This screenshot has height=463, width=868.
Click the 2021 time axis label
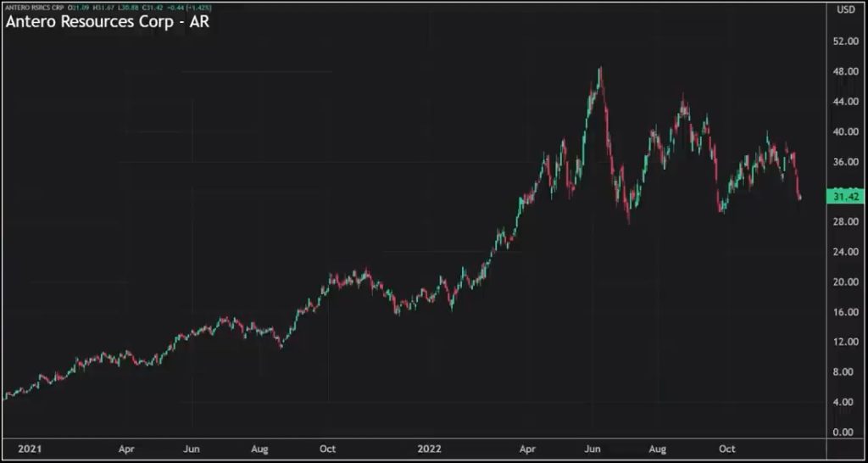(x=29, y=449)
